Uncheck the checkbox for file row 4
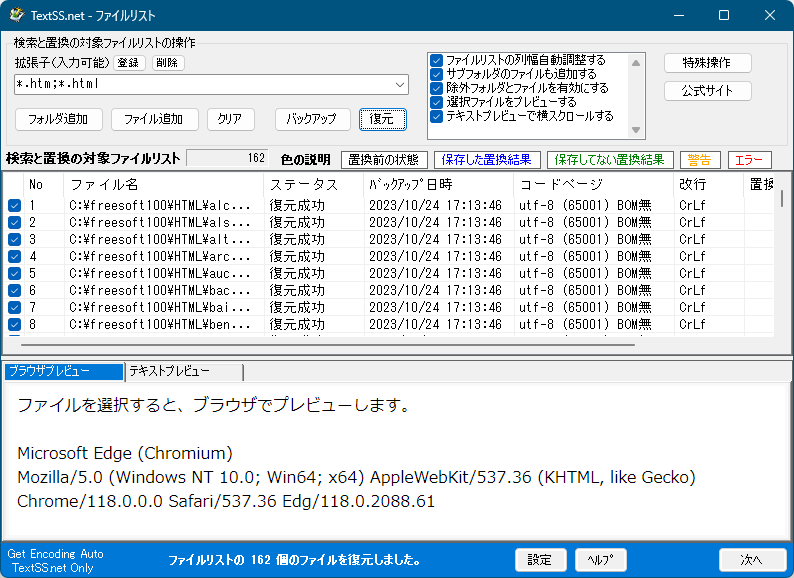Image resolution: width=794 pixels, height=578 pixels. coord(14,256)
